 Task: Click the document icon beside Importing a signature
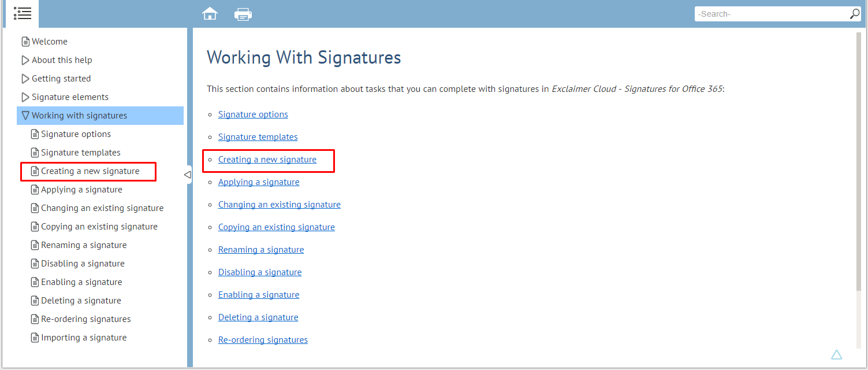[35, 338]
